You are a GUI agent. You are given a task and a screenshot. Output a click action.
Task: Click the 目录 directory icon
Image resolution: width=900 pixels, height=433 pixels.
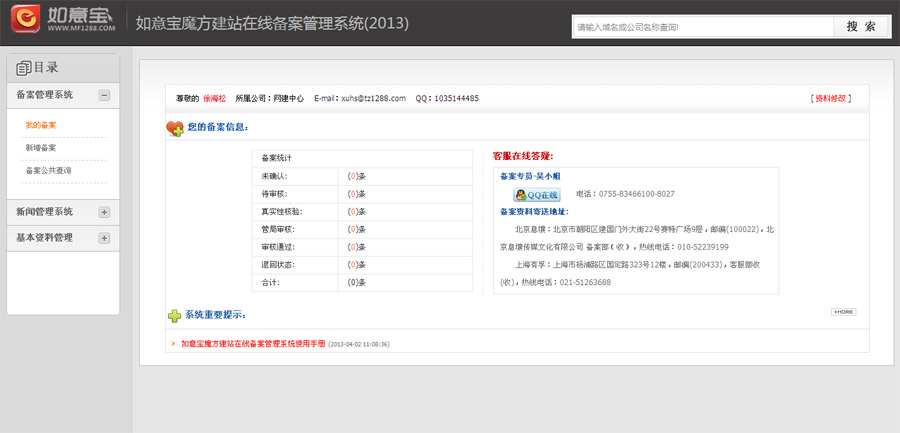coord(24,68)
